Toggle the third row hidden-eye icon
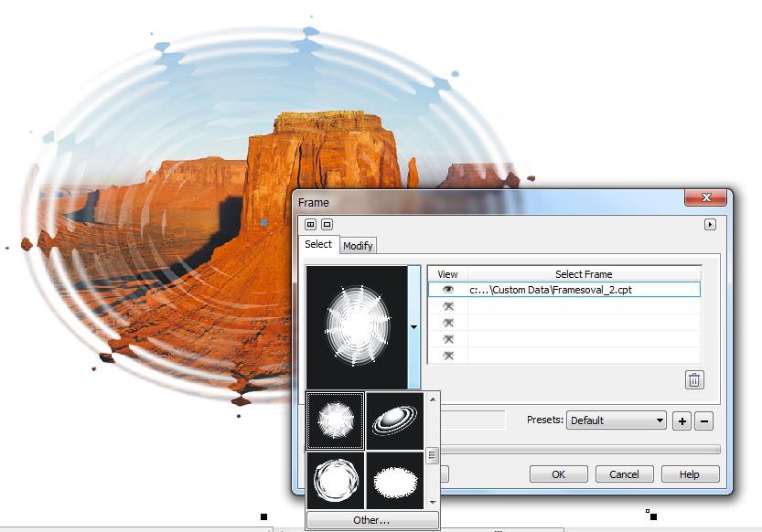This screenshot has height=532, width=762. pyautogui.click(x=447, y=323)
